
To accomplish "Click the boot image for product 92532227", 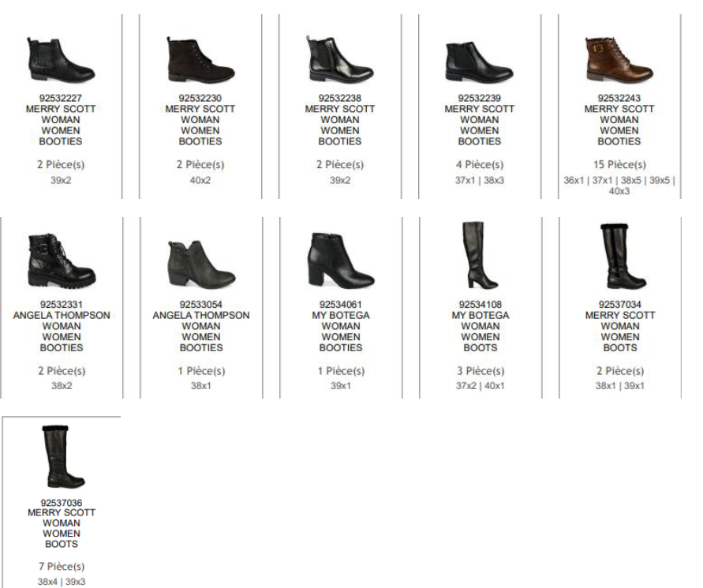I will (61, 60).
